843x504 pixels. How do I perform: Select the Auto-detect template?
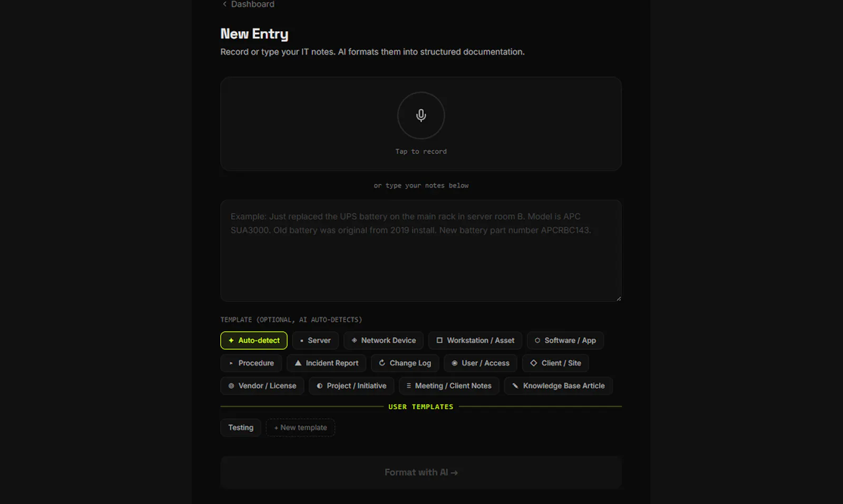[x=253, y=340]
